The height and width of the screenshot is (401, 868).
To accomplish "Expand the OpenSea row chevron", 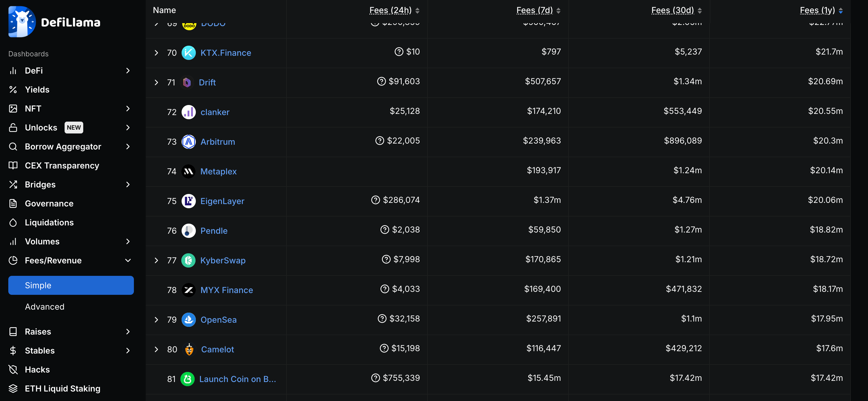I will [156, 320].
